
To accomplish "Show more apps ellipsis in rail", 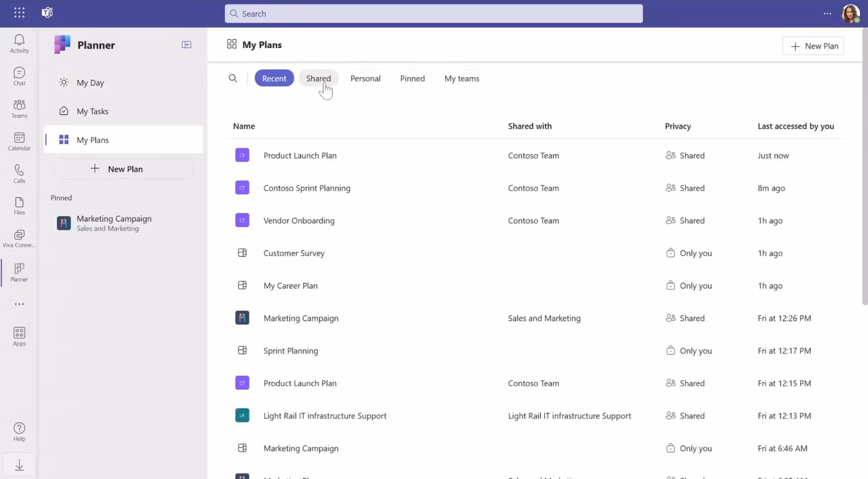I will (x=19, y=304).
